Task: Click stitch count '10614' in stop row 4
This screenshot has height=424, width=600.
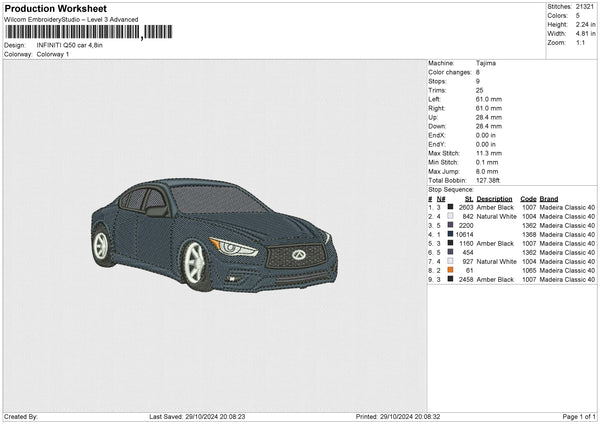Action: [x=465, y=235]
